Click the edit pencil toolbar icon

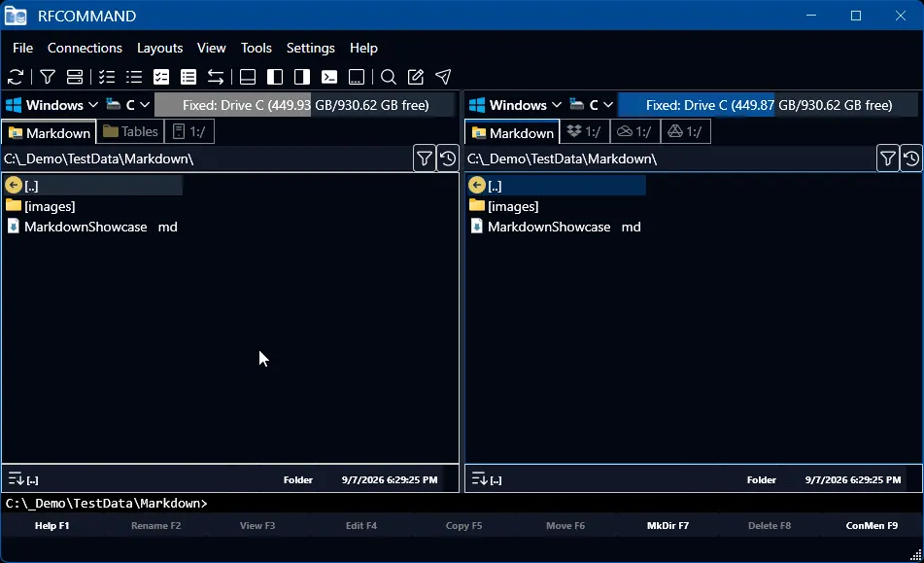click(x=416, y=77)
